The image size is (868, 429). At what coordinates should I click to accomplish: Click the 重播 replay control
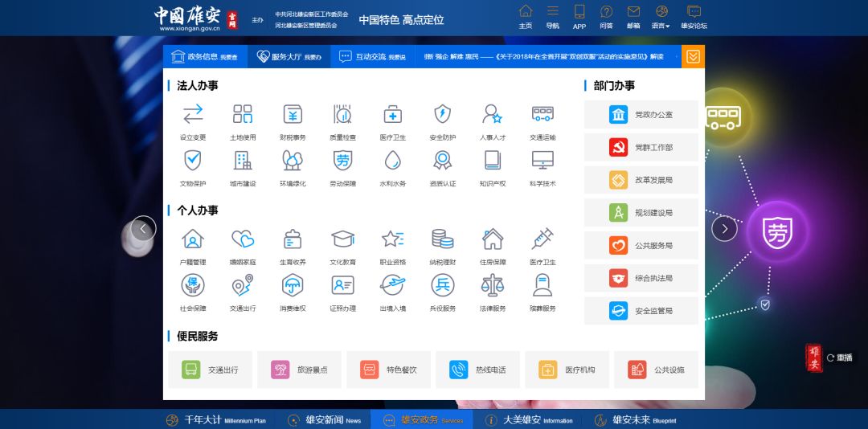click(x=839, y=357)
